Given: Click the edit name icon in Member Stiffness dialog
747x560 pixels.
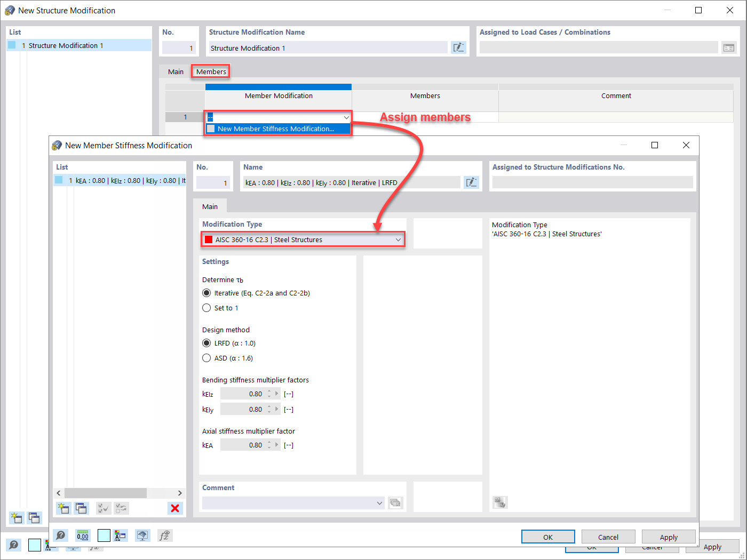Looking at the screenshot, I should click(471, 182).
